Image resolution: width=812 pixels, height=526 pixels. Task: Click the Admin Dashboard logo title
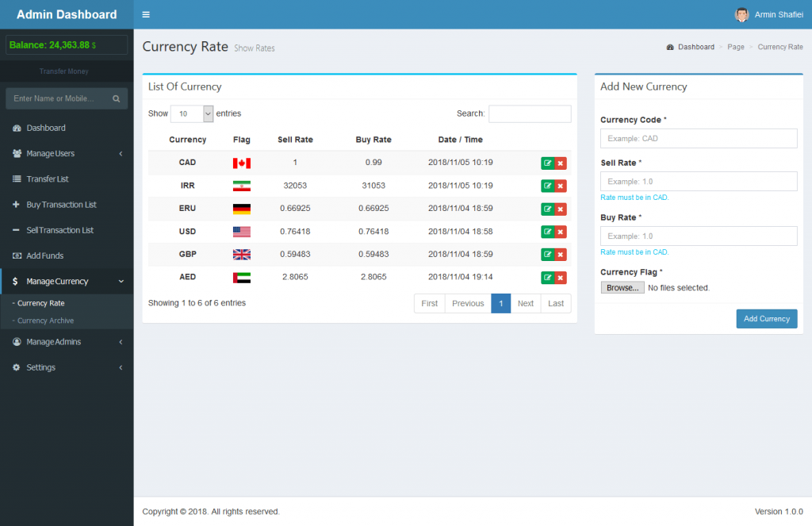[x=67, y=14]
